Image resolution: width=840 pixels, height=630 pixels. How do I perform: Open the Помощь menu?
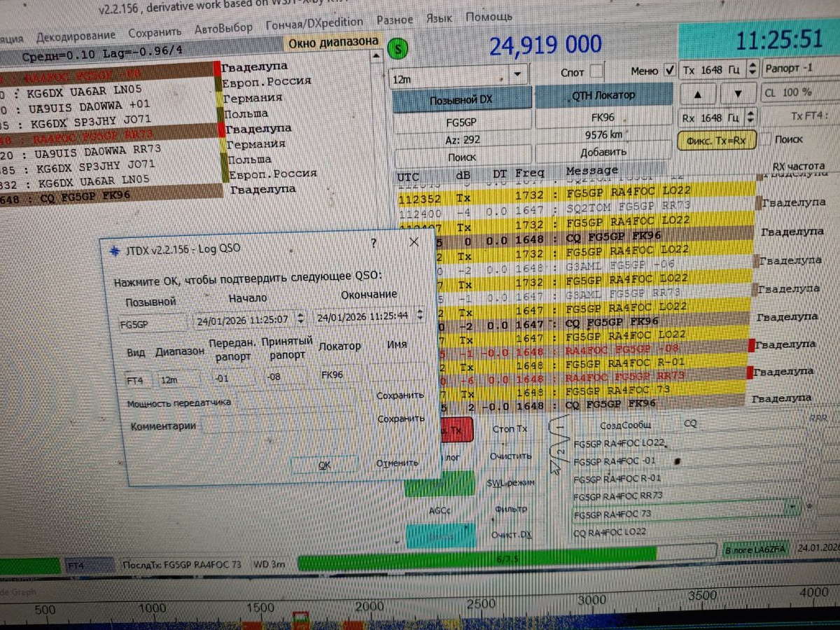point(489,16)
